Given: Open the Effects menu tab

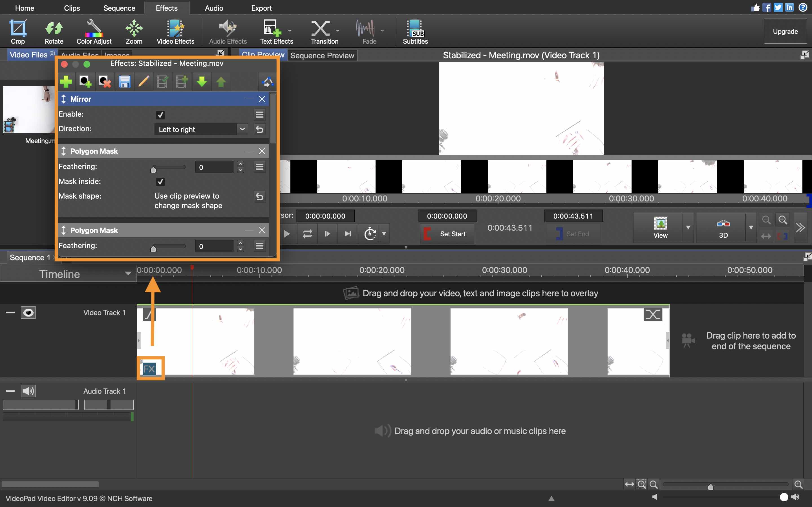Looking at the screenshot, I should [x=166, y=8].
